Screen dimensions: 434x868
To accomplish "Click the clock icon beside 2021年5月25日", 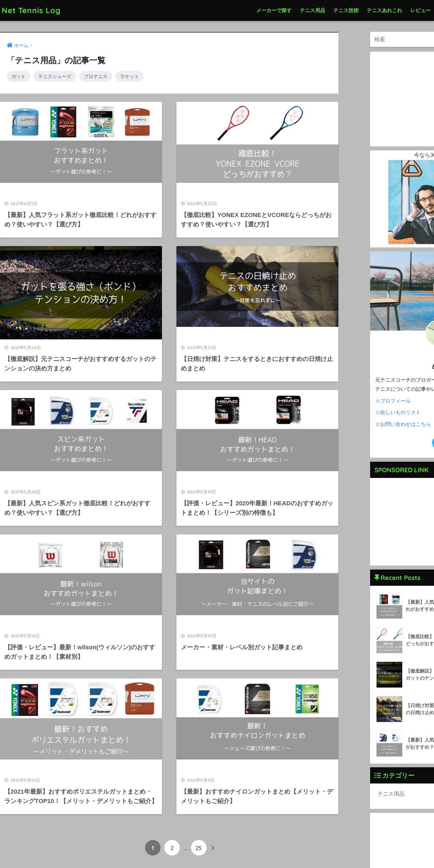I will coord(183,203).
